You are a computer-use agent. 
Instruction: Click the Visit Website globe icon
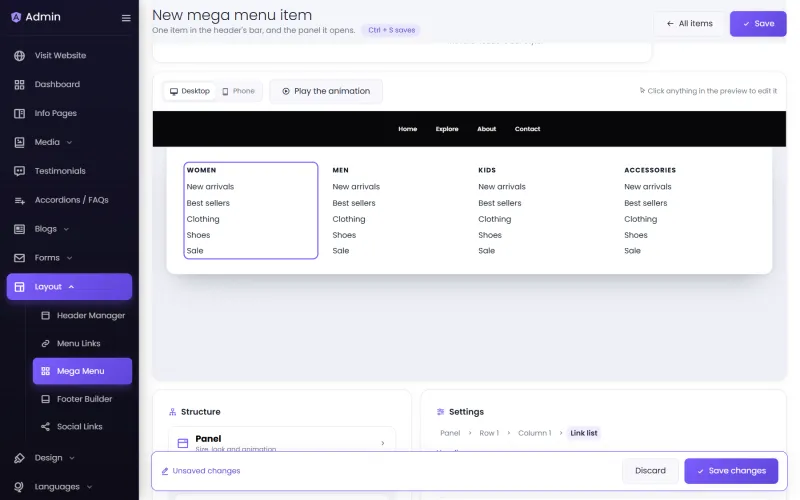[x=19, y=56]
